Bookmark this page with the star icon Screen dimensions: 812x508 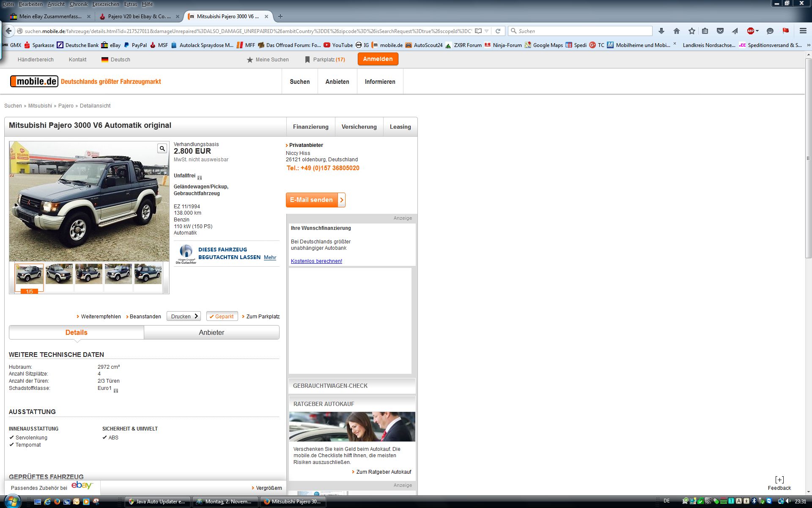[691, 31]
